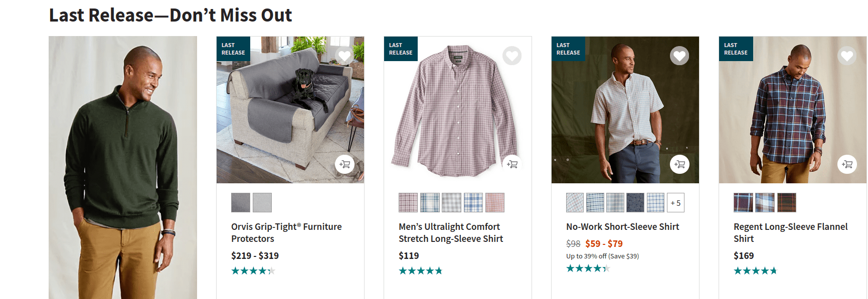868x299 pixels.
Task: Open Men's Ultralight Comfort Stretch Shirt link
Action: click(x=450, y=233)
